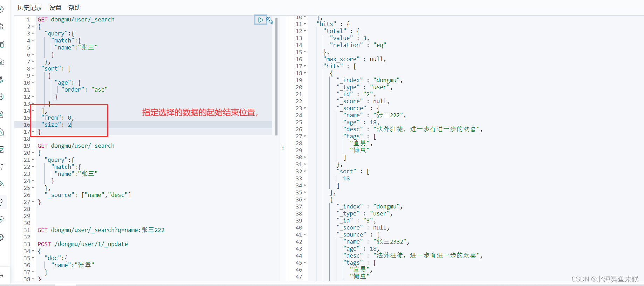Open the wrench request options menu
The image size is (644, 286).
click(269, 20)
